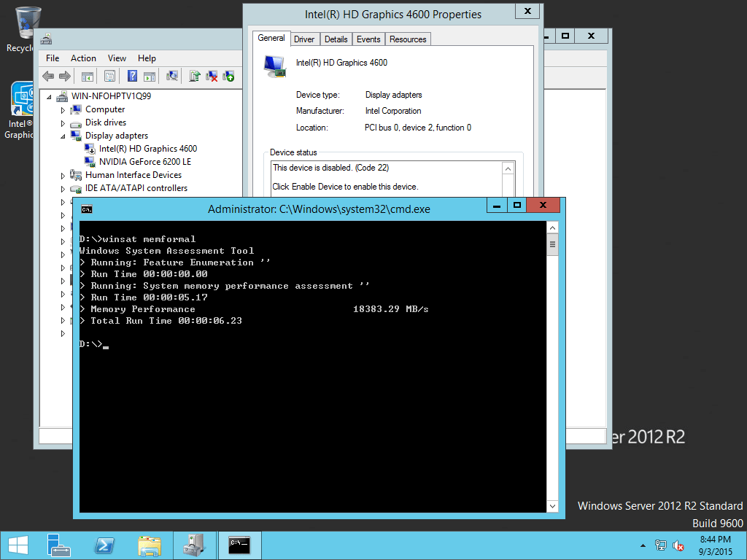This screenshot has width=747, height=560.
Task: Select Intel(R) HD Graphics 4600 in tree
Action: tap(147, 149)
